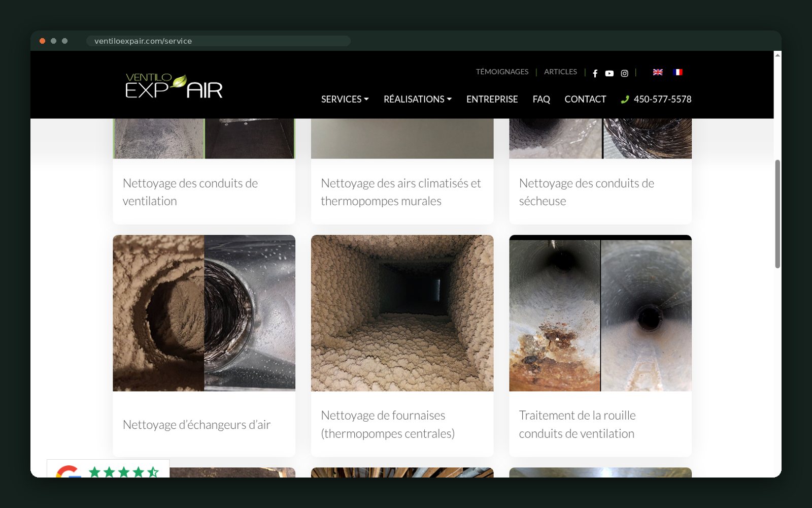Open the Contact page
This screenshot has height=508, width=812.
click(x=585, y=99)
